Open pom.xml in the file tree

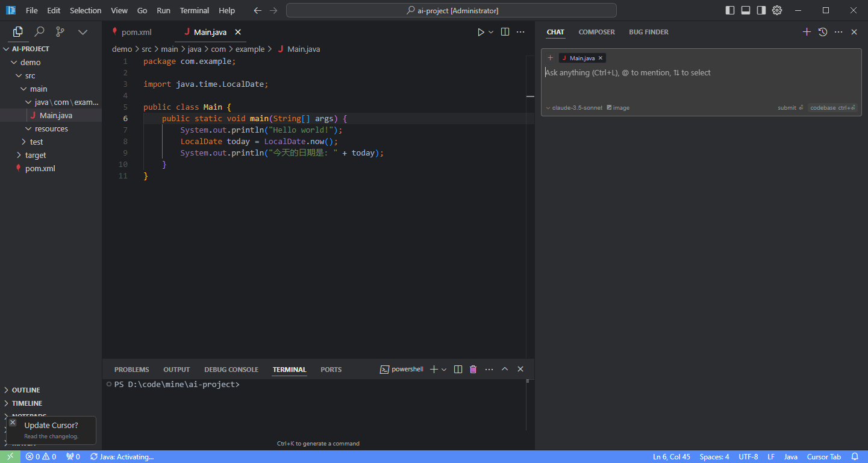pyautogui.click(x=51, y=168)
